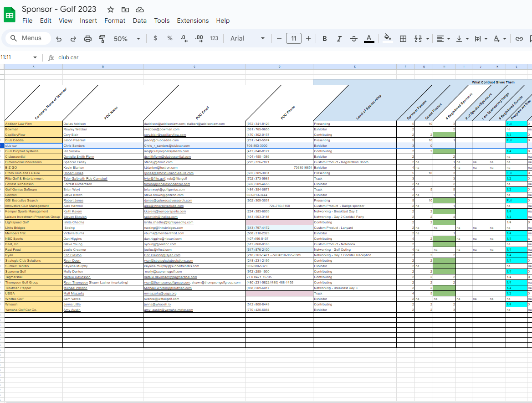Click the Amy Austin name link

point(72,310)
